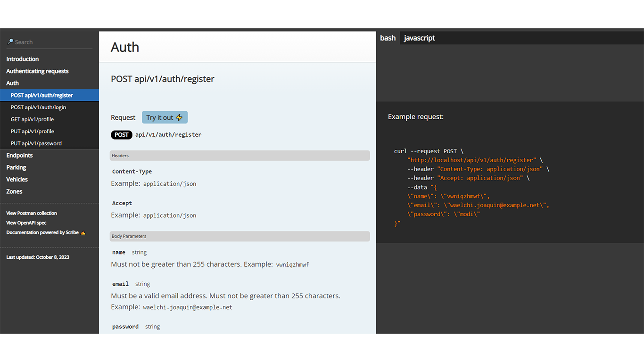The height and width of the screenshot is (362, 644).
Task: Click the Search documentation field
Action: (50, 42)
